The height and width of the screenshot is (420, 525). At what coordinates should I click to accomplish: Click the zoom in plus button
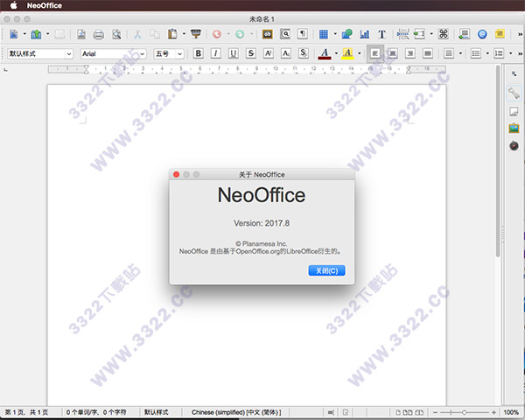(x=493, y=412)
